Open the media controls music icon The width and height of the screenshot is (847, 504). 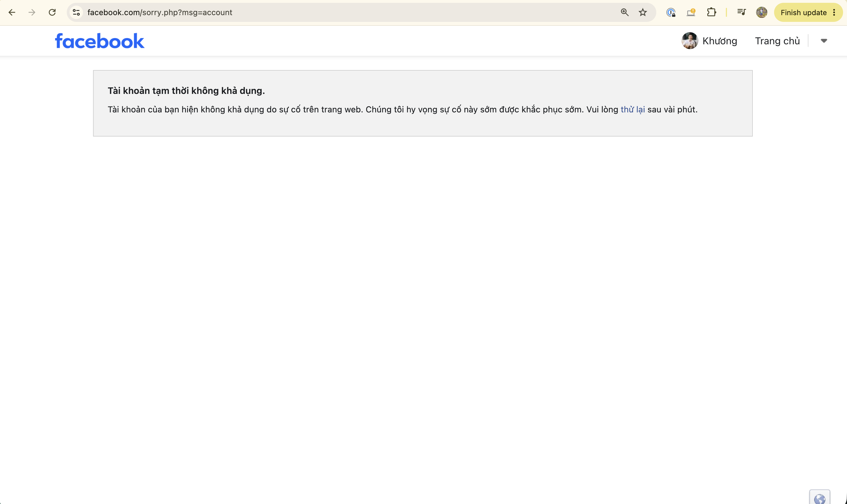tap(741, 13)
